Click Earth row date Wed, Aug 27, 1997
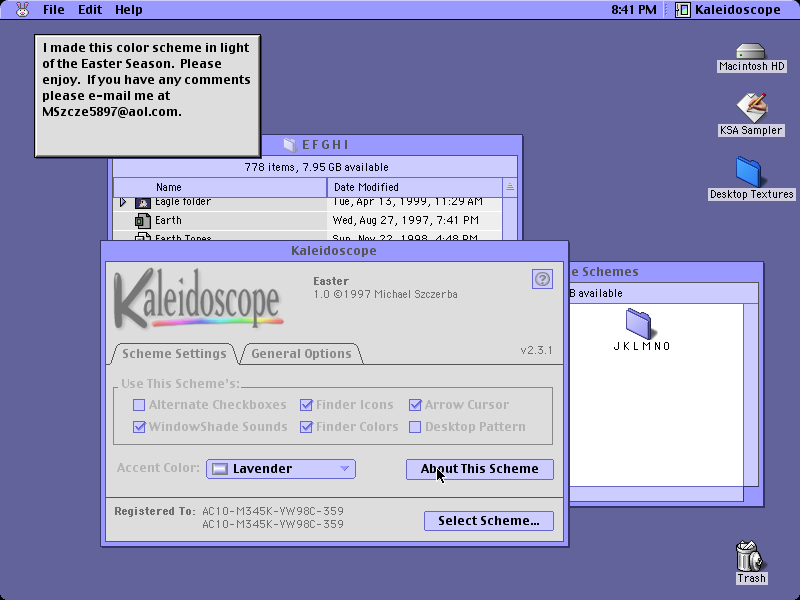The image size is (800, 600). click(406, 220)
